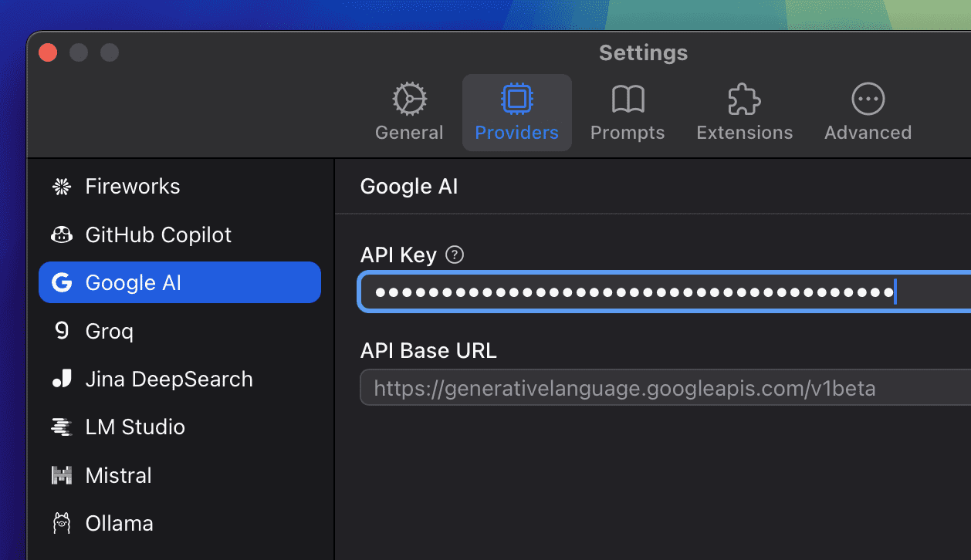Close the Settings window with red button
This screenshot has height=560, width=971.
48,52
